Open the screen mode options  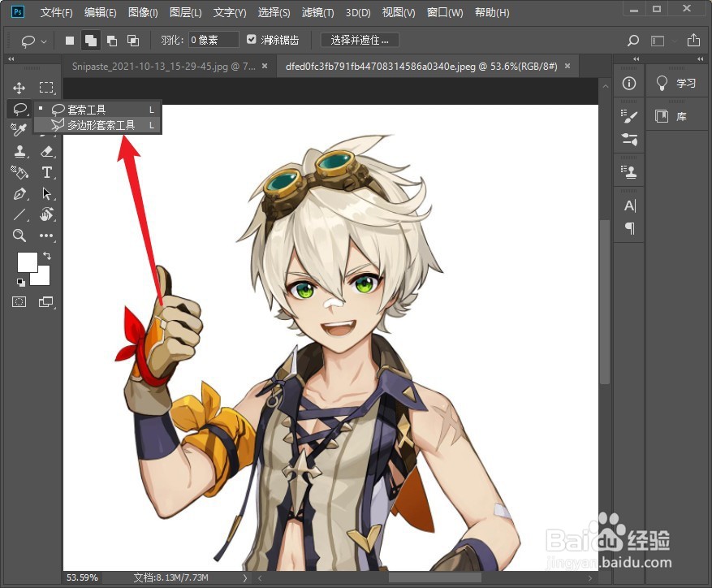tap(45, 302)
